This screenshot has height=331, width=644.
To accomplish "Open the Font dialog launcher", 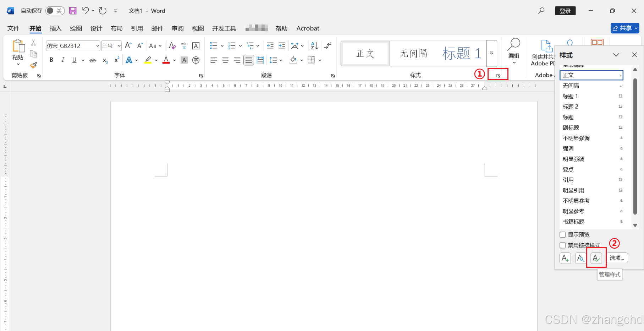I will point(201,76).
